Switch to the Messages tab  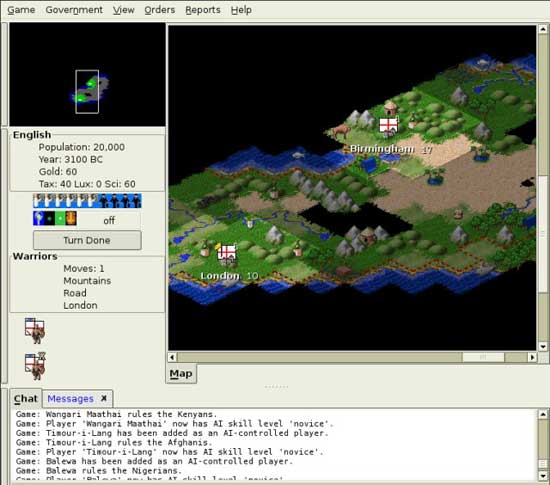(x=71, y=399)
